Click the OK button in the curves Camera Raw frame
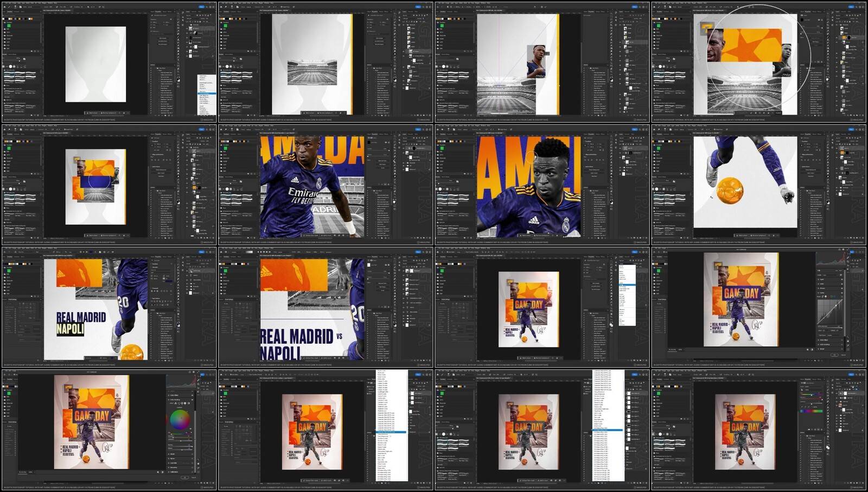This screenshot has width=868, height=492. tap(834, 355)
